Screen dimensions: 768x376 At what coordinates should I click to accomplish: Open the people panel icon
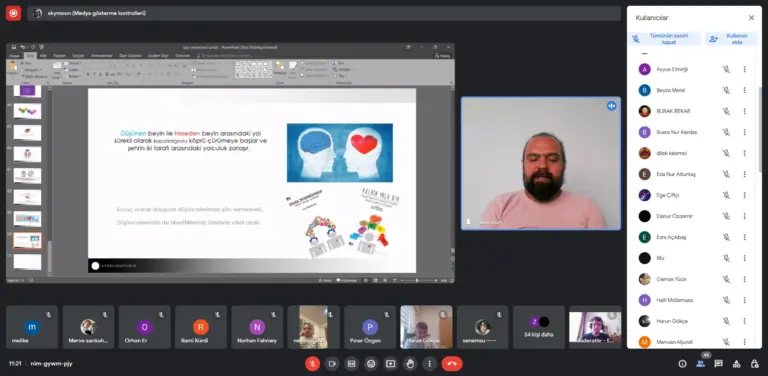click(700, 364)
